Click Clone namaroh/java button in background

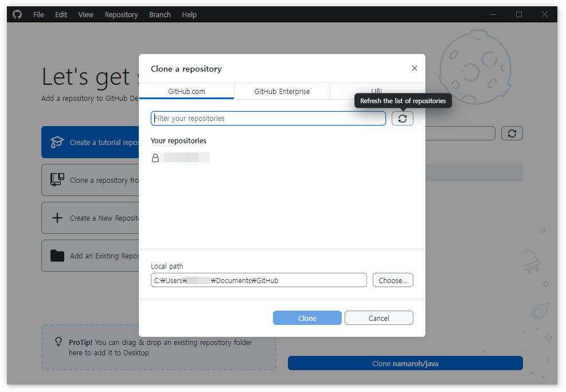(x=405, y=363)
